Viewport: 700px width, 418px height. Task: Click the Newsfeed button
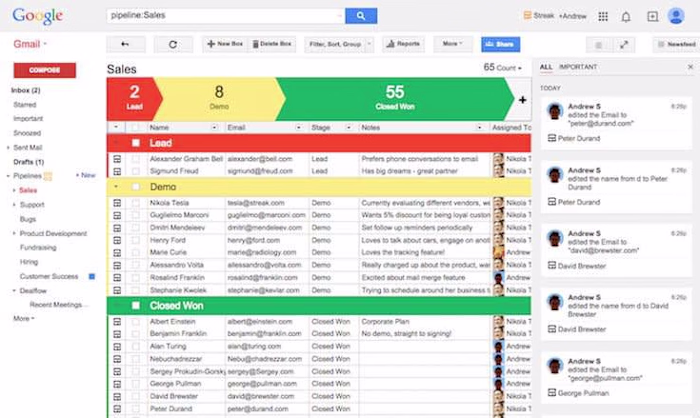(x=677, y=45)
